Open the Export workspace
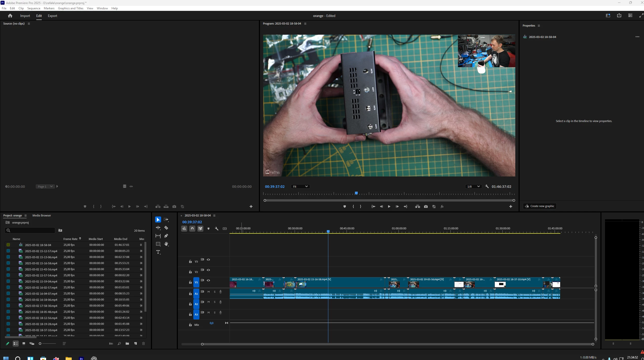 click(x=52, y=16)
